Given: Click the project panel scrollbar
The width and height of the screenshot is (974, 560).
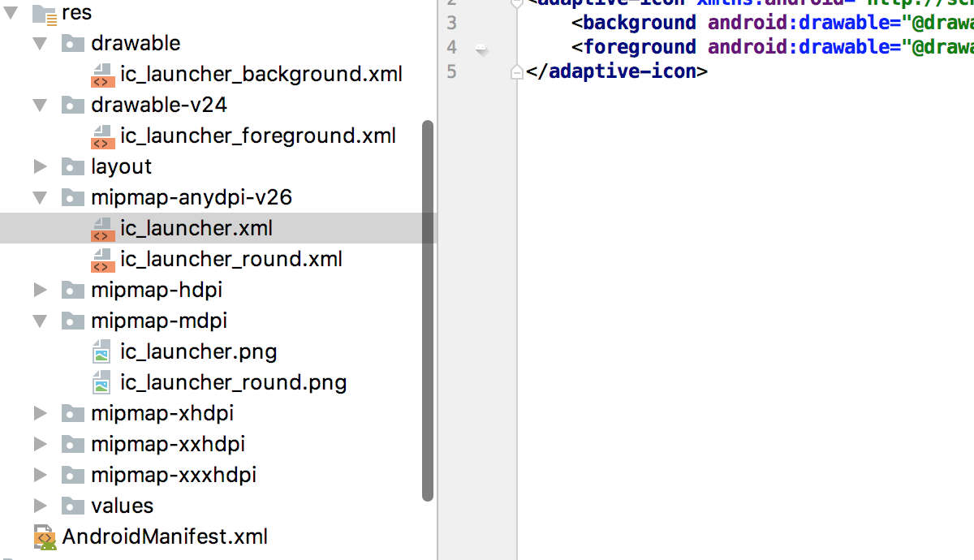Looking at the screenshot, I should pos(429,308).
